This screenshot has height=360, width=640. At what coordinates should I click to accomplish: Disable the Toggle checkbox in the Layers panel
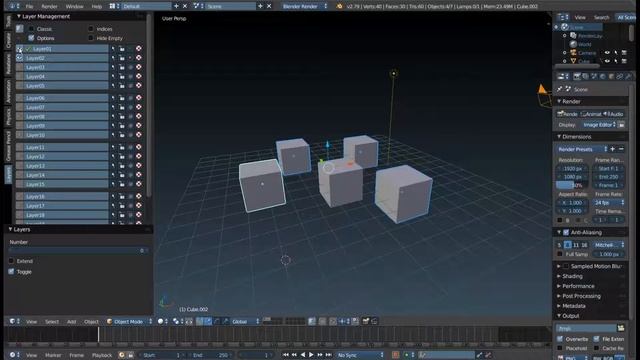(x=11, y=271)
